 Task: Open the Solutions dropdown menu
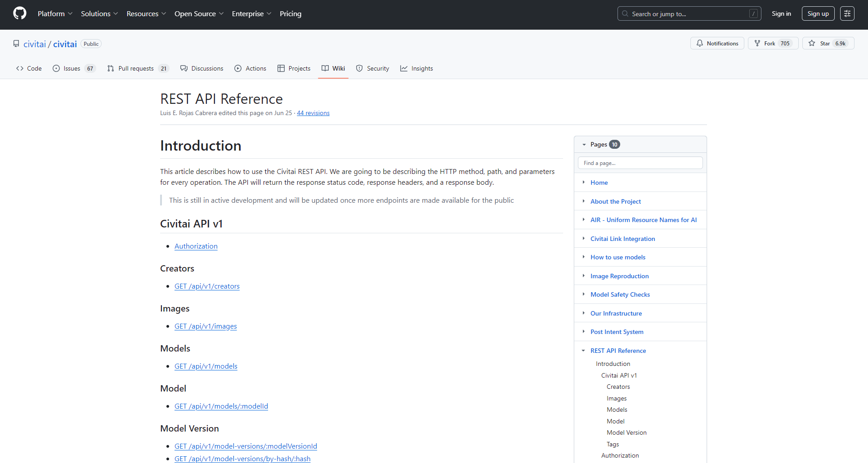[x=99, y=13]
